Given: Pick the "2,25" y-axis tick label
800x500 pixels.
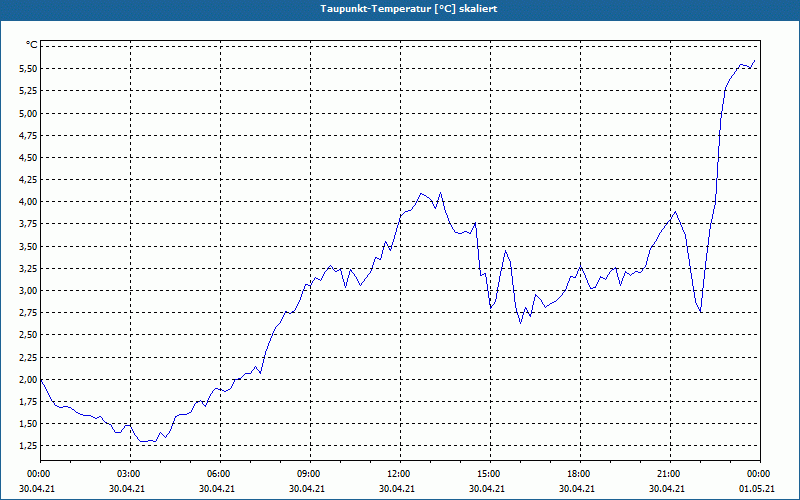Looking at the screenshot, I should pyautogui.click(x=29, y=357).
